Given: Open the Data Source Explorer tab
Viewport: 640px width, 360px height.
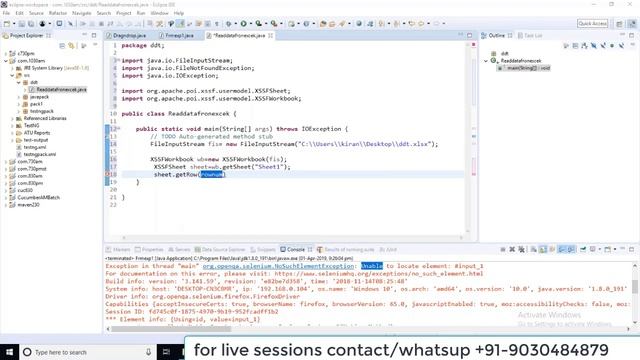Looking at the screenshot, I should click(x=220, y=249).
